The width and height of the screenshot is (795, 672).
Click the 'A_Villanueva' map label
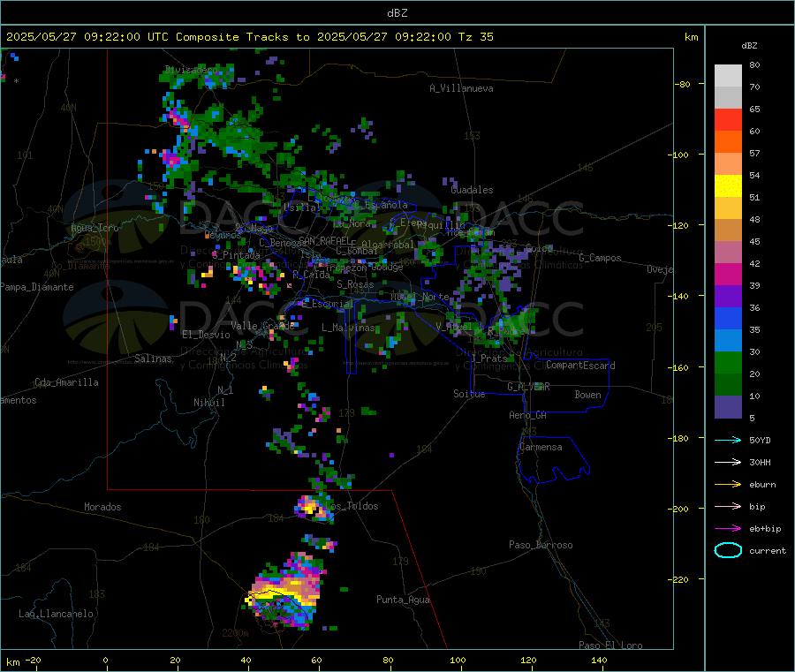[x=461, y=88]
